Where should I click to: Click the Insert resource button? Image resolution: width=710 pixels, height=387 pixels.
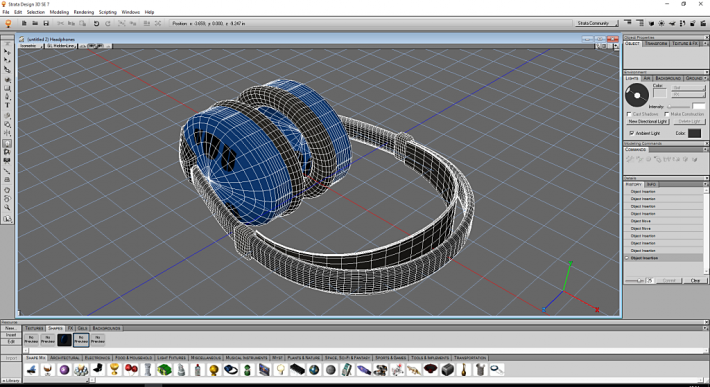coord(11,335)
